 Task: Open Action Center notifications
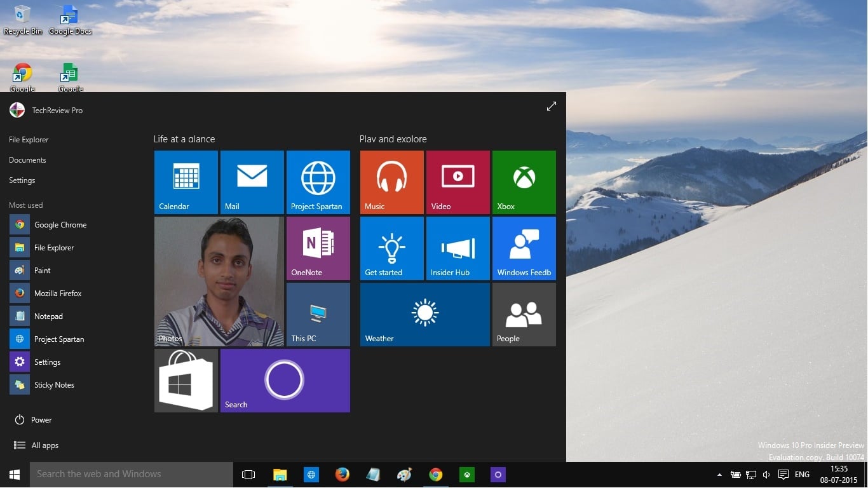(783, 475)
